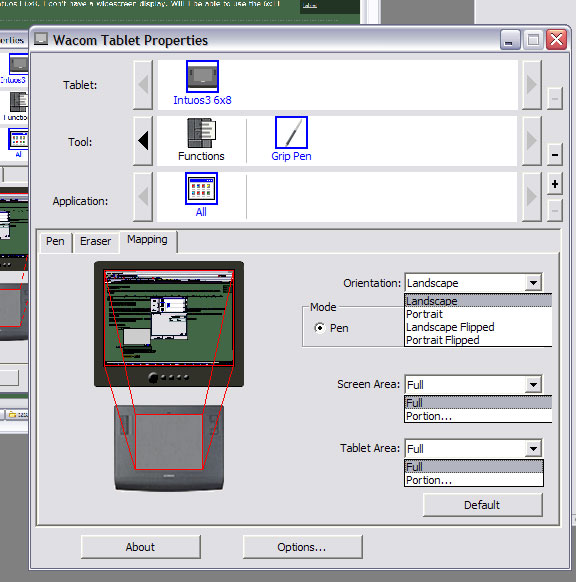Click the tablet mapping area preview
576x582 pixels.
point(169,442)
